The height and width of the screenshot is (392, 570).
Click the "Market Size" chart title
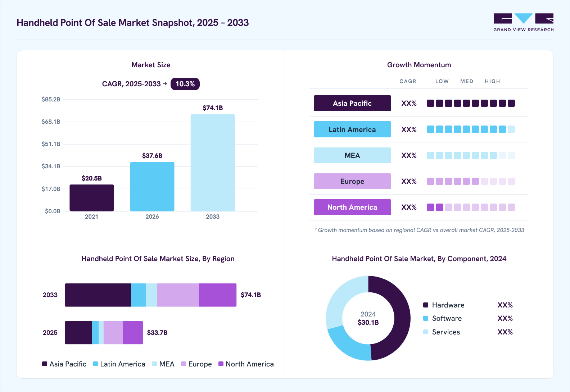click(x=151, y=65)
